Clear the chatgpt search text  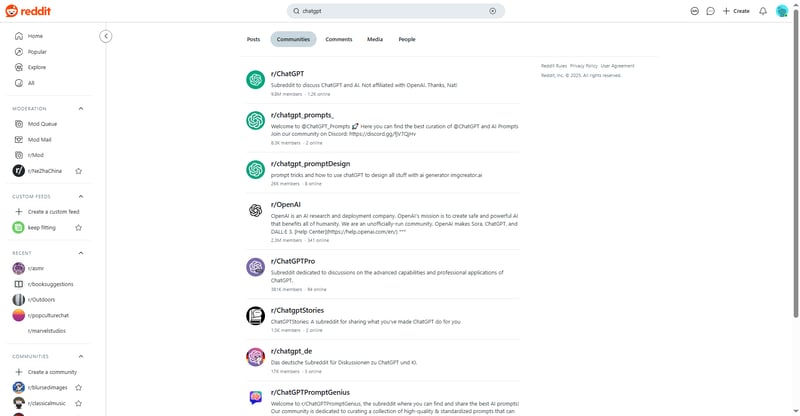pyautogui.click(x=492, y=11)
